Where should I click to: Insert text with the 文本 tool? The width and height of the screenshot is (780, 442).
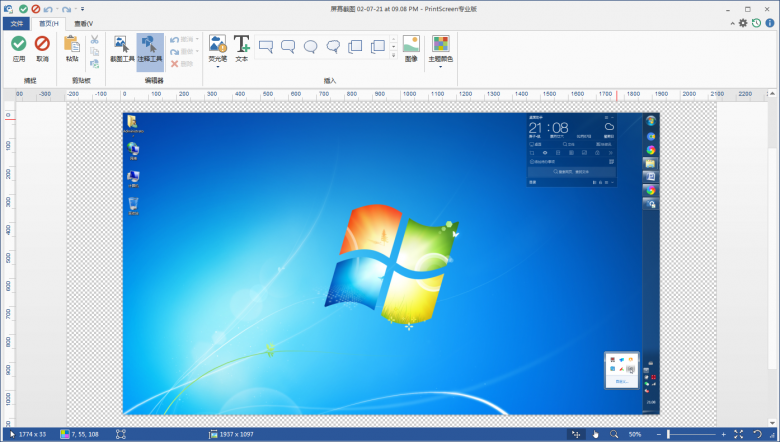click(x=241, y=48)
